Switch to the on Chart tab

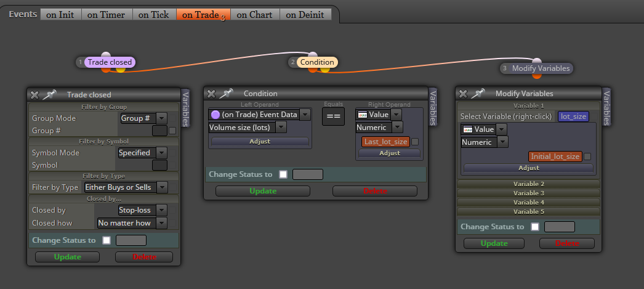[x=255, y=15]
